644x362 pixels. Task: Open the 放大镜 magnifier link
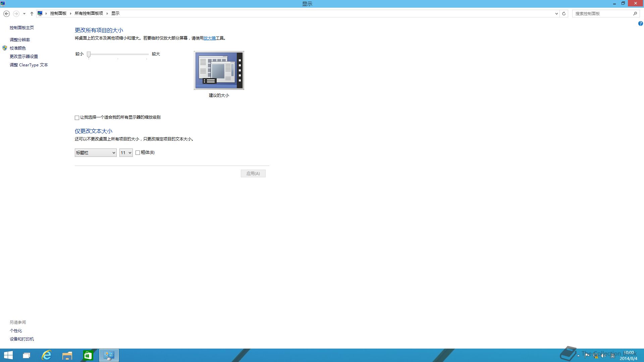pyautogui.click(x=210, y=38)
